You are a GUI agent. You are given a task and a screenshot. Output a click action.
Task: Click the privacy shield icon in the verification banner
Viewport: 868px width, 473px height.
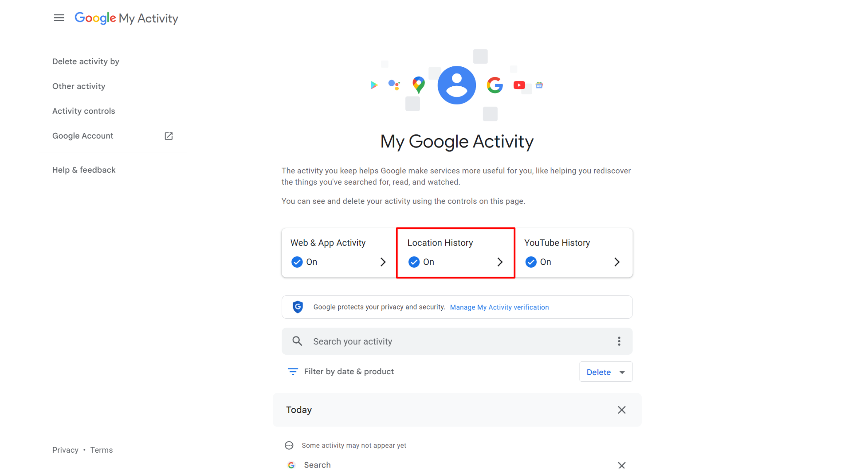pos(298,307)
